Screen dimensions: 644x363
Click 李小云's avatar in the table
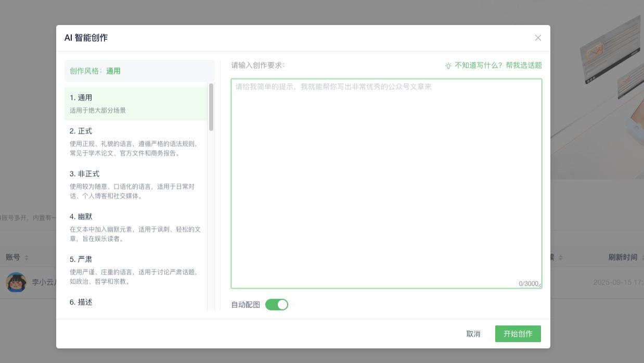pos(16,283)
